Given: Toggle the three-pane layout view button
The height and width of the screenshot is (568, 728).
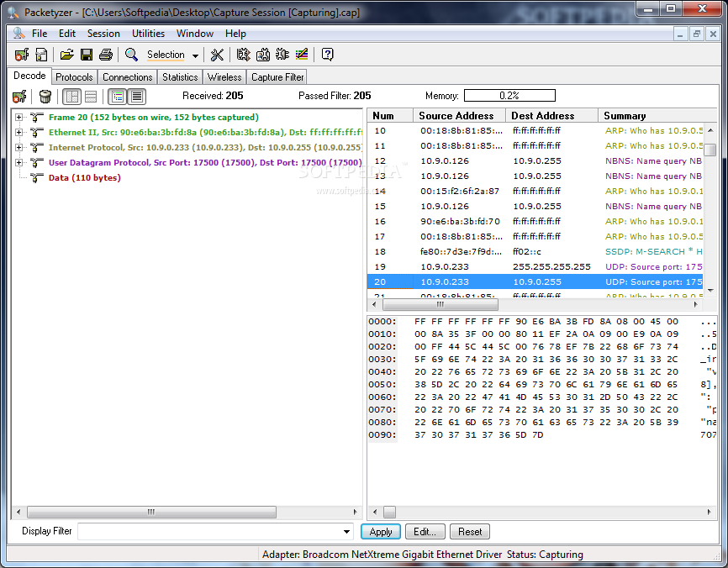Looking at the screenshot, I should click(x=72, y=97).
